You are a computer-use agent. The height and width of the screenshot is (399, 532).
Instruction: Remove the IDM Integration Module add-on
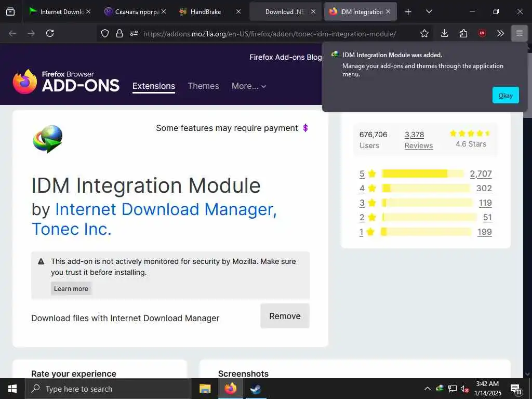285,316
